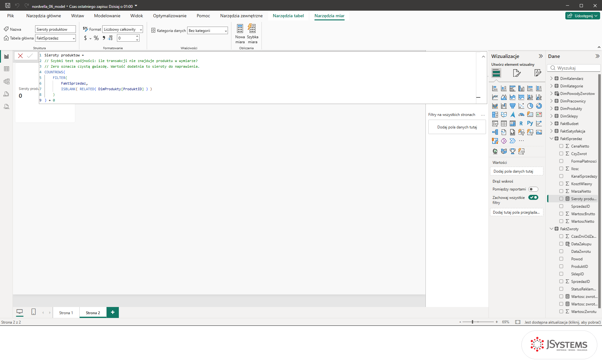
Task: Open the Tabela główna dropdown
Action: point(55,38)
